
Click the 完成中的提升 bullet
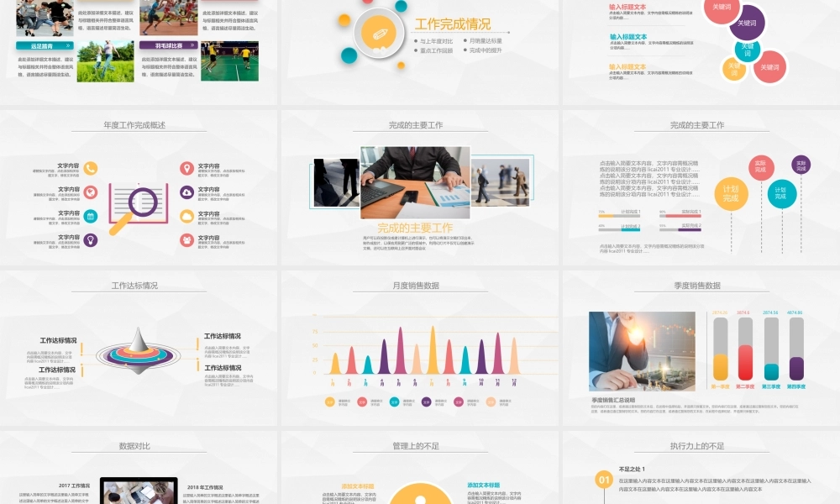(486, 50)
